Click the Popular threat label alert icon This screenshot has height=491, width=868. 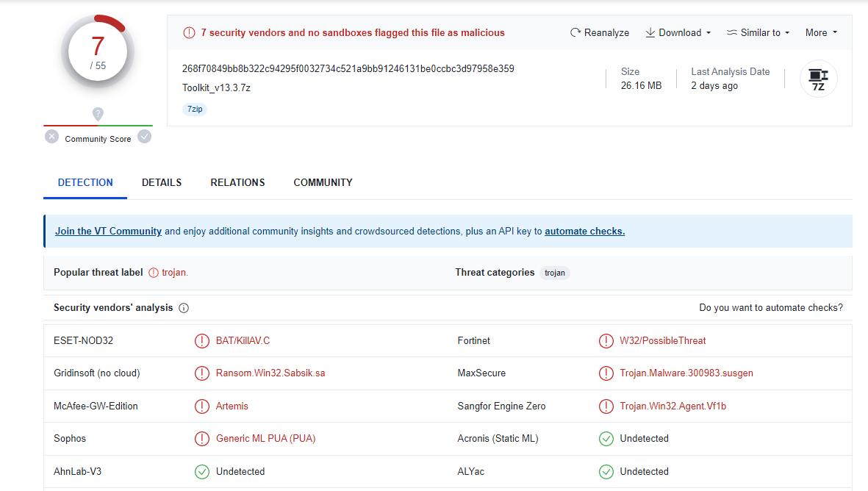point(153,273)
